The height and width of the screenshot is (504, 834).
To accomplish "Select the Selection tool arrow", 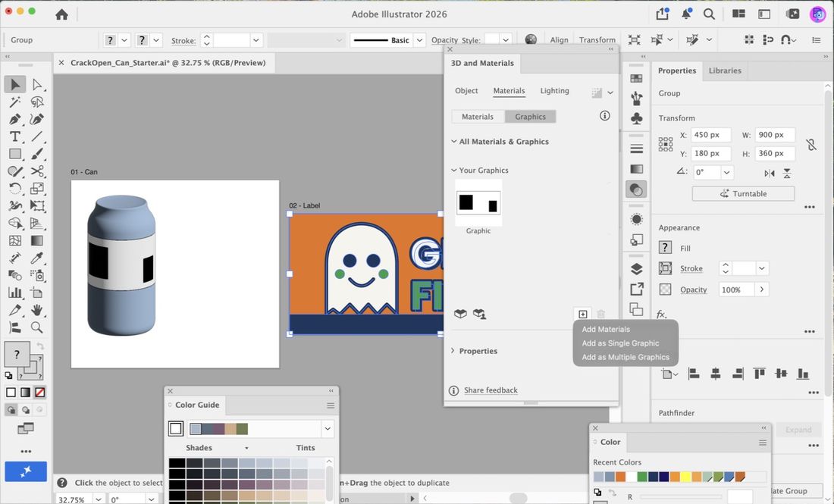I will click(x=15, y=84).
